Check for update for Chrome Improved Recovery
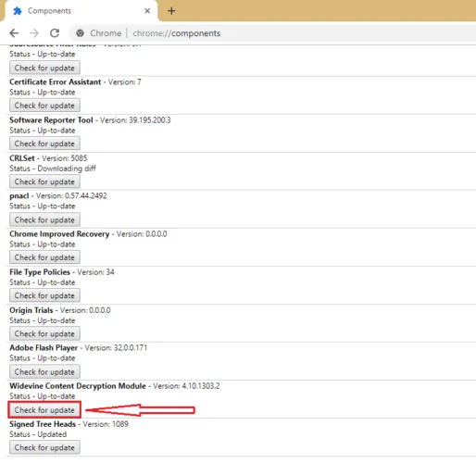The height and width of the screenshot is (463, 476). [x=44, y=257]
